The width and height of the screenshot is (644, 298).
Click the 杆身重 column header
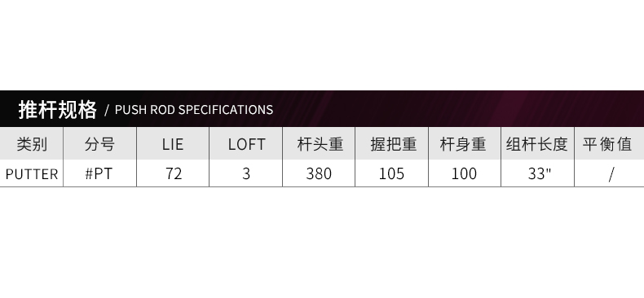click(x=463, y=144)
